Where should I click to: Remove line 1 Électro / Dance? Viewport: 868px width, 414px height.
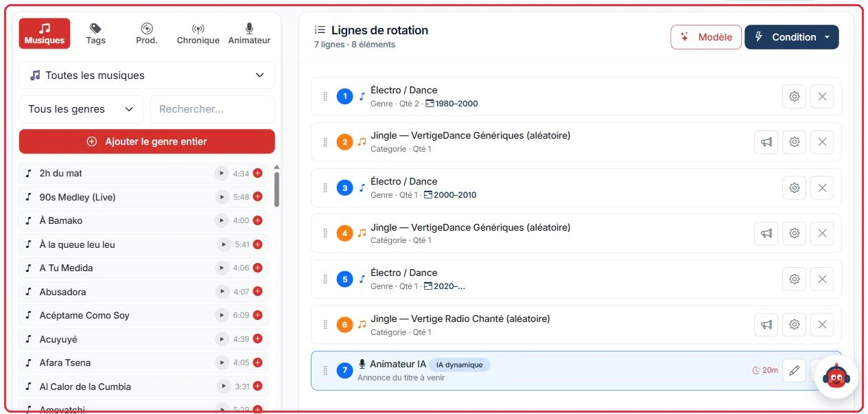coord(822,97)
